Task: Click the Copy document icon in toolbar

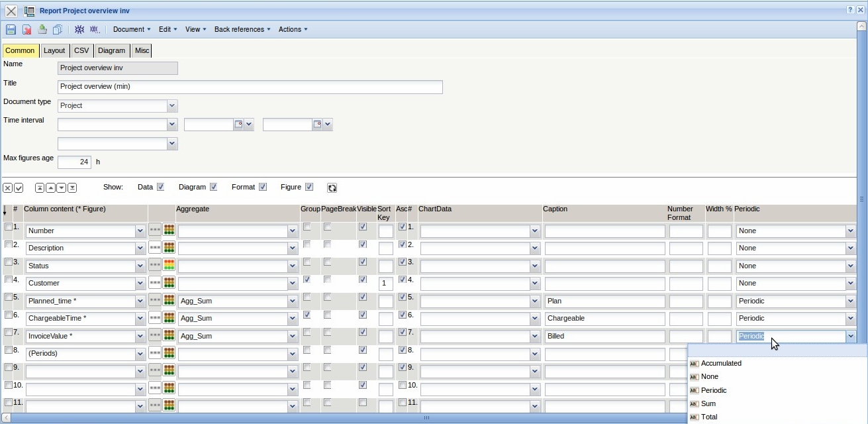Action: (58, 30)
